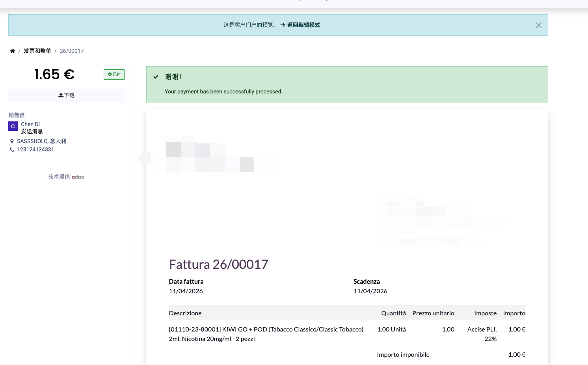The height and width of the screenshot is (365, 588).
Task: Click salesperson name Chen Di
Action: point(30,124)
